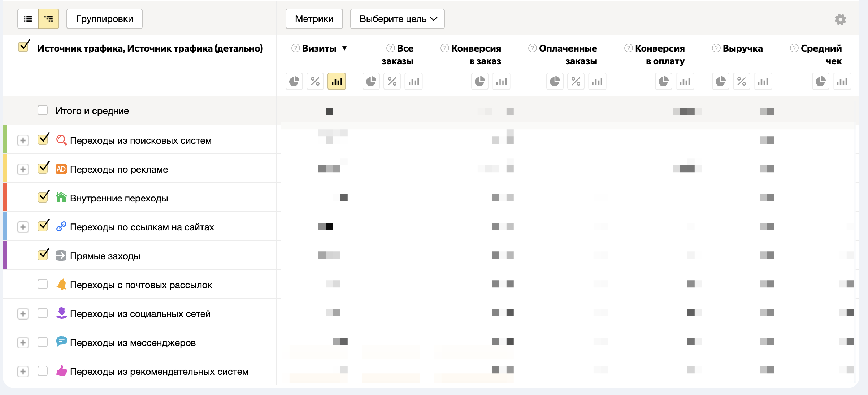The image size is (868, 395).
Task: Toggle the header select-all checkbox
Action: (x=23, y=47)
